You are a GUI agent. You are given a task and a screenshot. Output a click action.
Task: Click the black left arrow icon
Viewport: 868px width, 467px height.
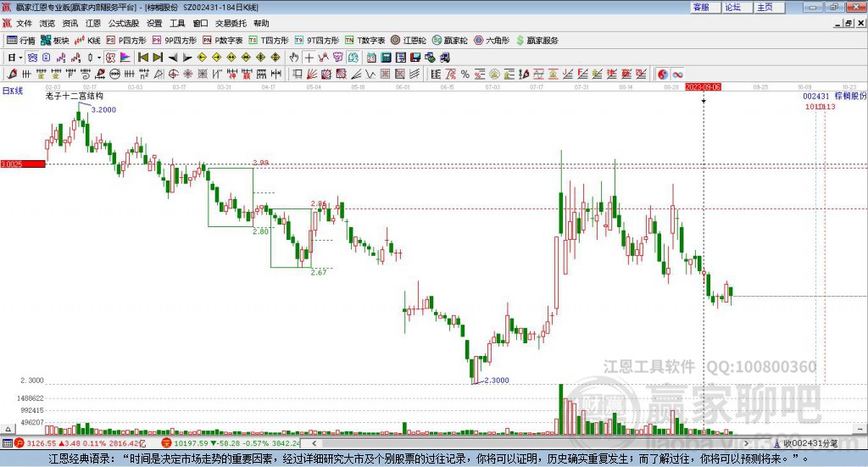pos(173,58)
